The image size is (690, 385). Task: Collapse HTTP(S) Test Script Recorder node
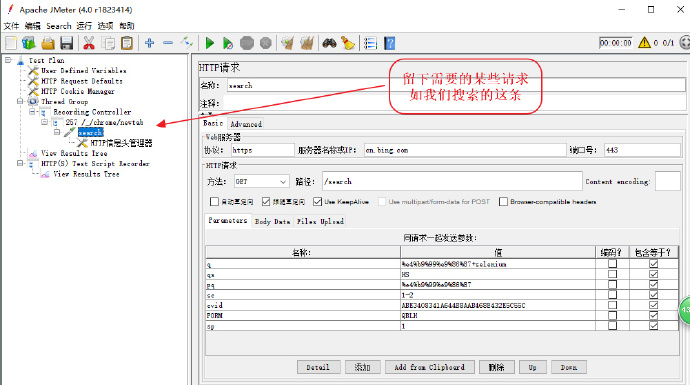coord(20,163)
